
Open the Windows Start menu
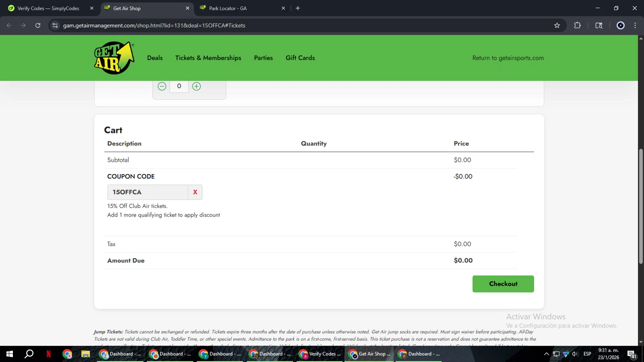coord(9,354)
